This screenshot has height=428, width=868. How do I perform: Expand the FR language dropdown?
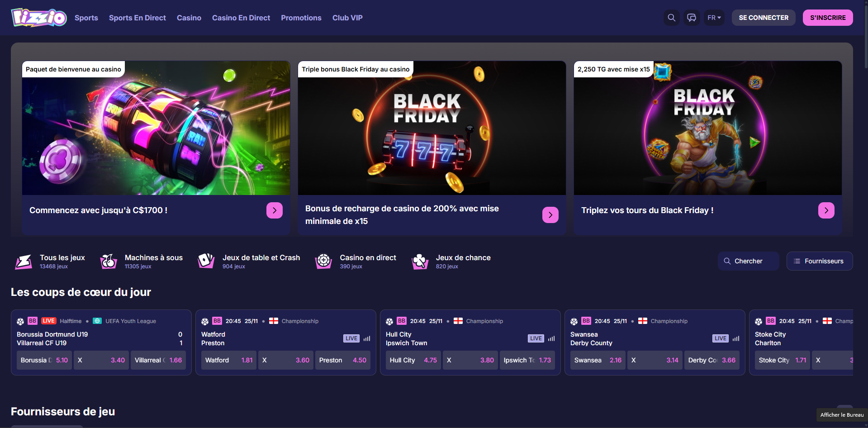pyautogui.click(x=714, y=18)
